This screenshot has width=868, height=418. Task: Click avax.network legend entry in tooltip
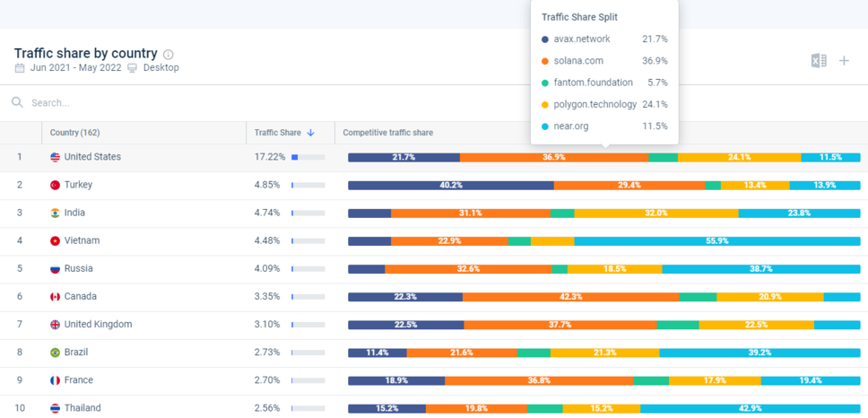(x=604, y=39)
